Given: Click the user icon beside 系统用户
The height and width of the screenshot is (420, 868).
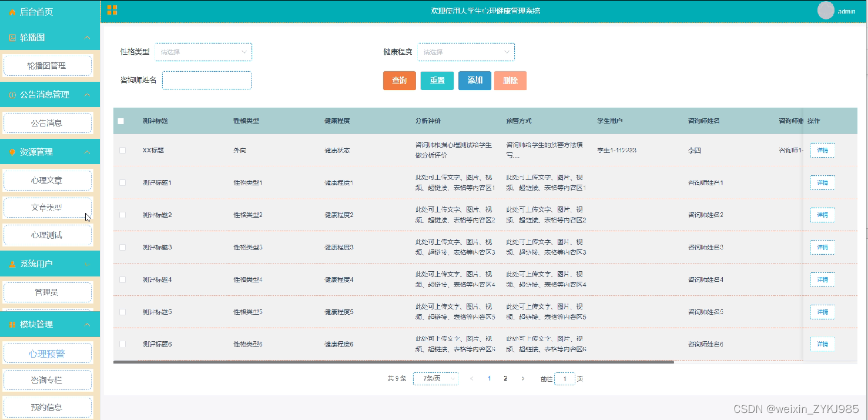Looking at the screenshot, I should (x=11, y=265).
